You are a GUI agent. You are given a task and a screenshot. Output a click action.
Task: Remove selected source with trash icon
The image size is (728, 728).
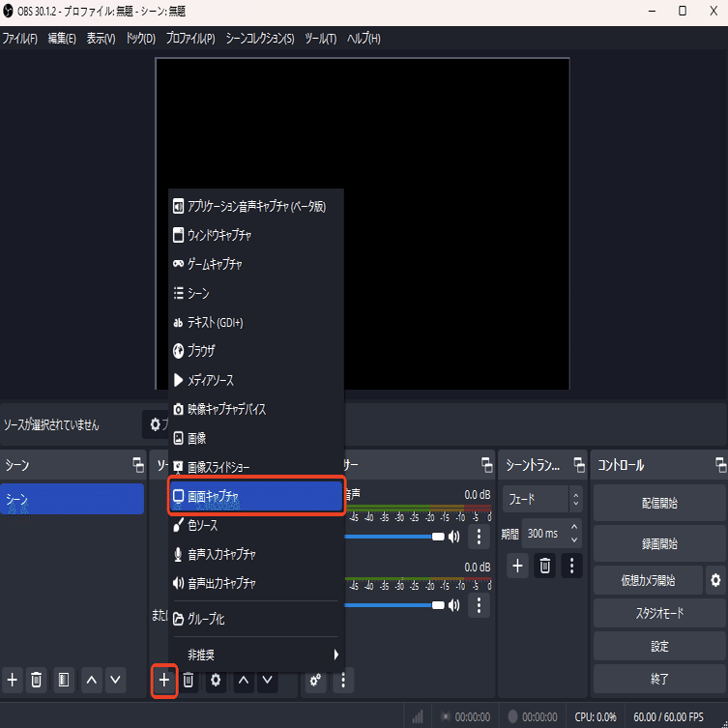coord(188,681)
